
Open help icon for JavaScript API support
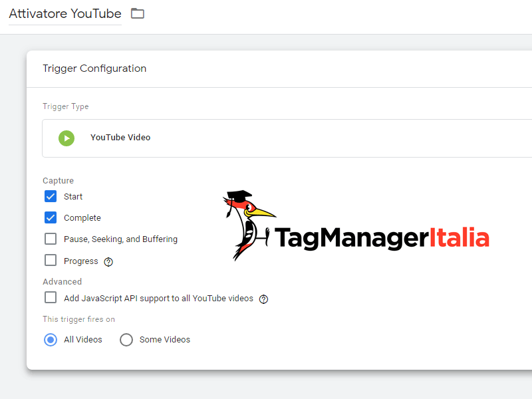point(263,299)
